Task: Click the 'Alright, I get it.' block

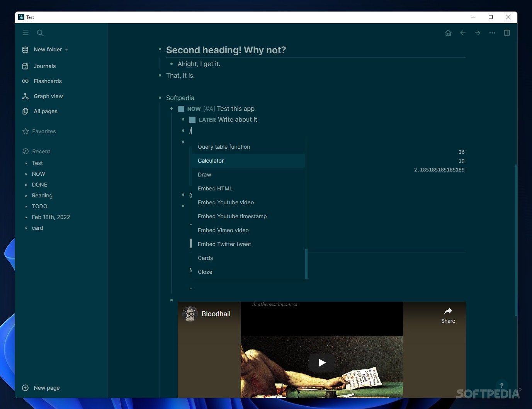Action: tap(199, 64)
